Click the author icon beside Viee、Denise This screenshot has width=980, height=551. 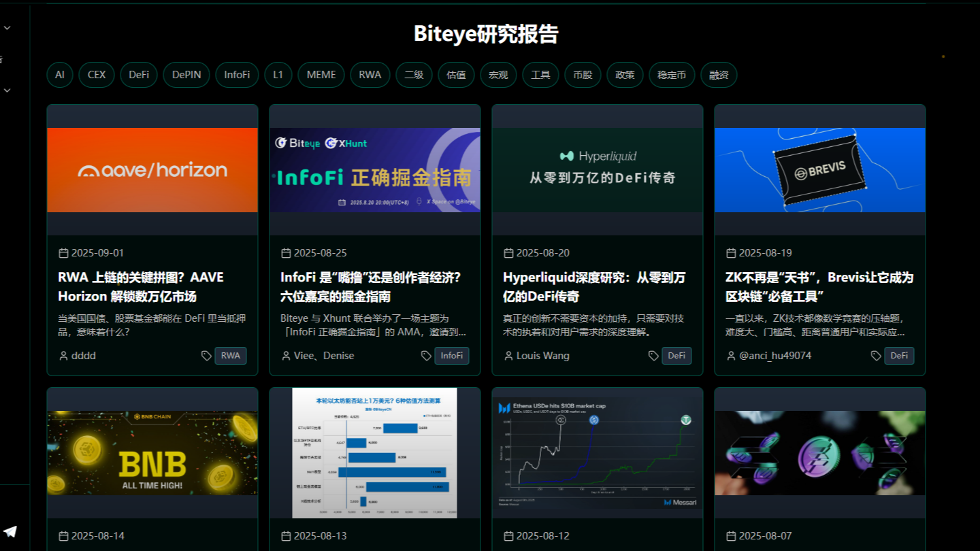285,355
